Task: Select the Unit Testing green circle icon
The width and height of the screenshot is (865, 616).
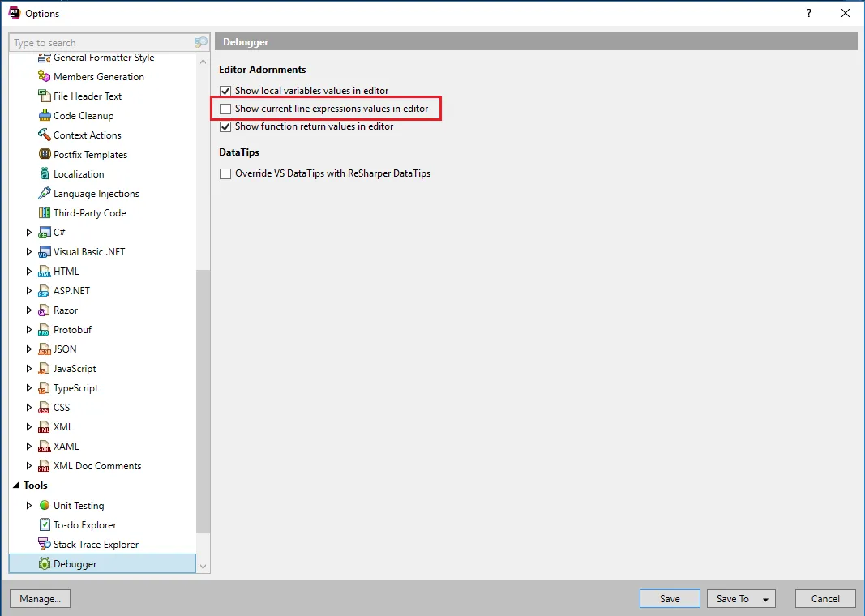Action: click(44, 505)
